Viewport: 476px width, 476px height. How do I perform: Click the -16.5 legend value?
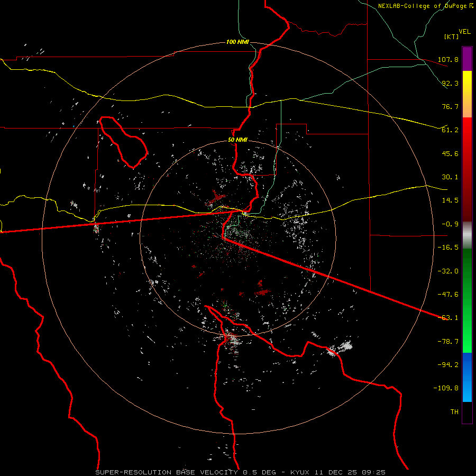[x=448, y=248]
